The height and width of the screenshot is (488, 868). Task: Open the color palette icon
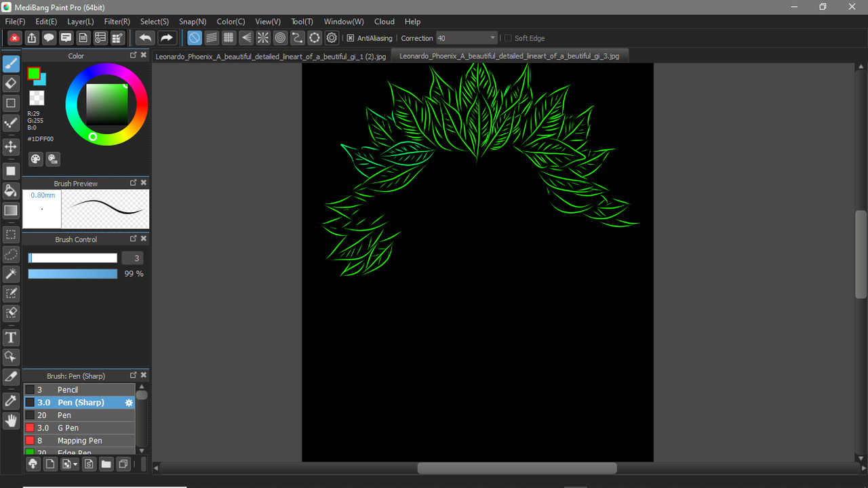pos(36,159)
